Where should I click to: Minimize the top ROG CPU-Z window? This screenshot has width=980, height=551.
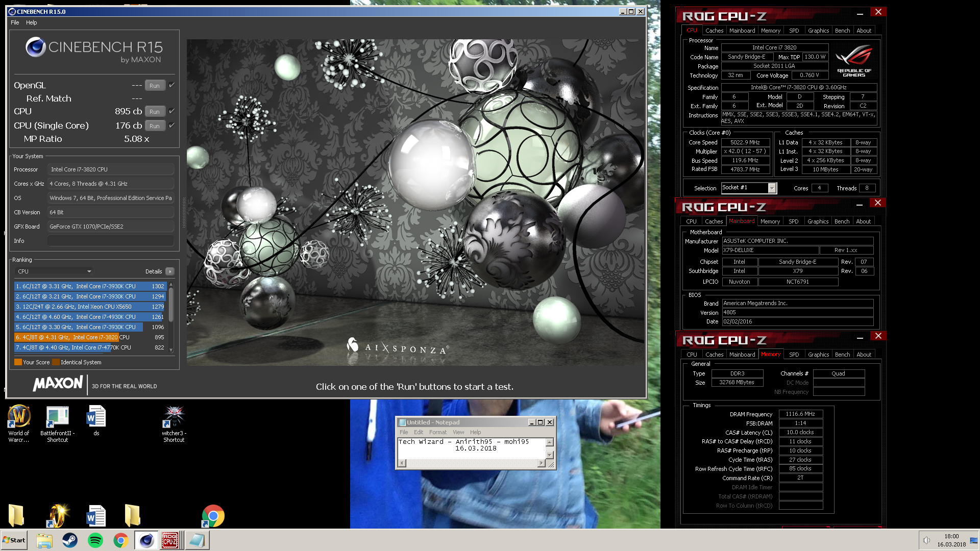(860, 14)
